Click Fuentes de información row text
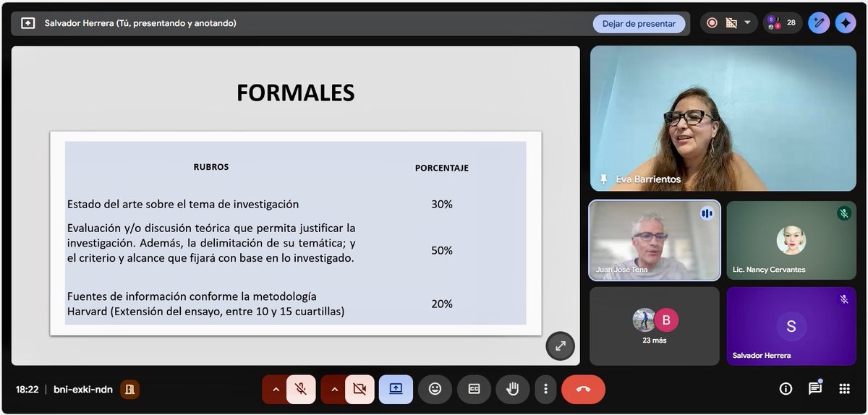The height and width of the screenshot is (415, 868). (206, 304)
